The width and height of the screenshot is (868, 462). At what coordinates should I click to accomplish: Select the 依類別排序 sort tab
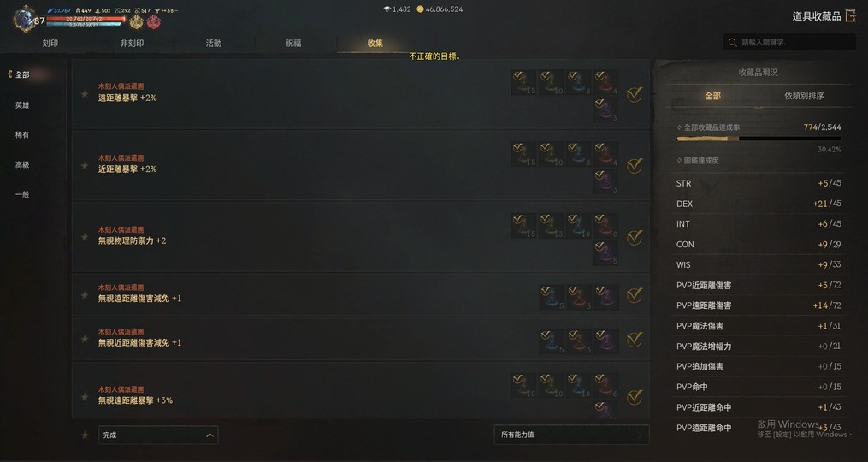(804, 96)
